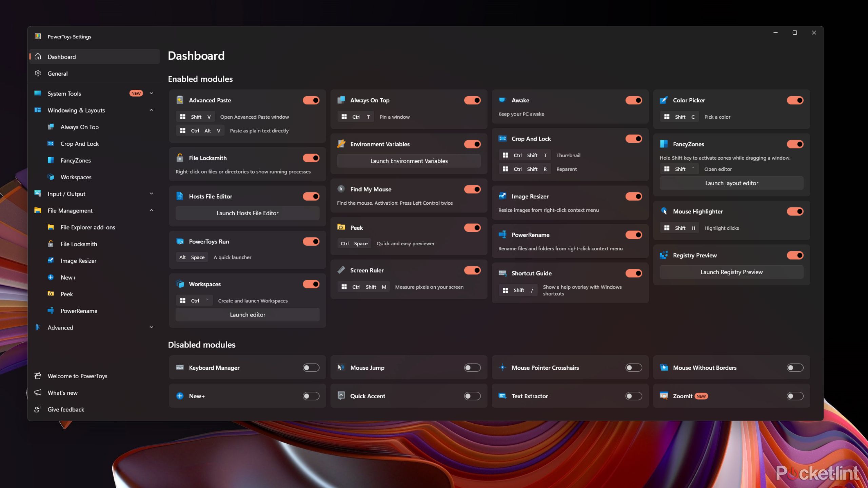Click the Image Resizer card icon
Screen dimensions: 868x488
(502, 196)
